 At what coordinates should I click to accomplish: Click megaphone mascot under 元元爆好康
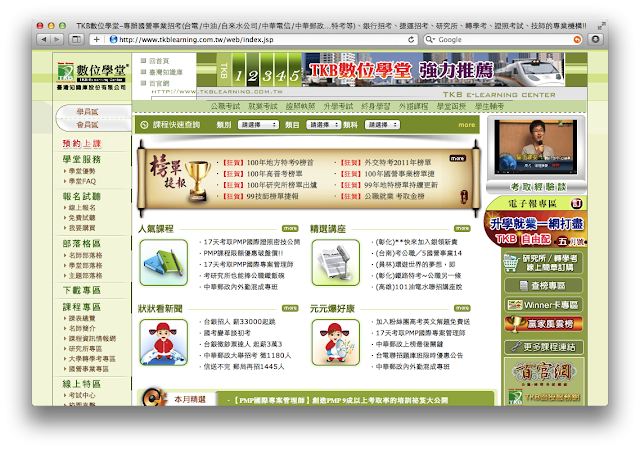click(336, 342)
